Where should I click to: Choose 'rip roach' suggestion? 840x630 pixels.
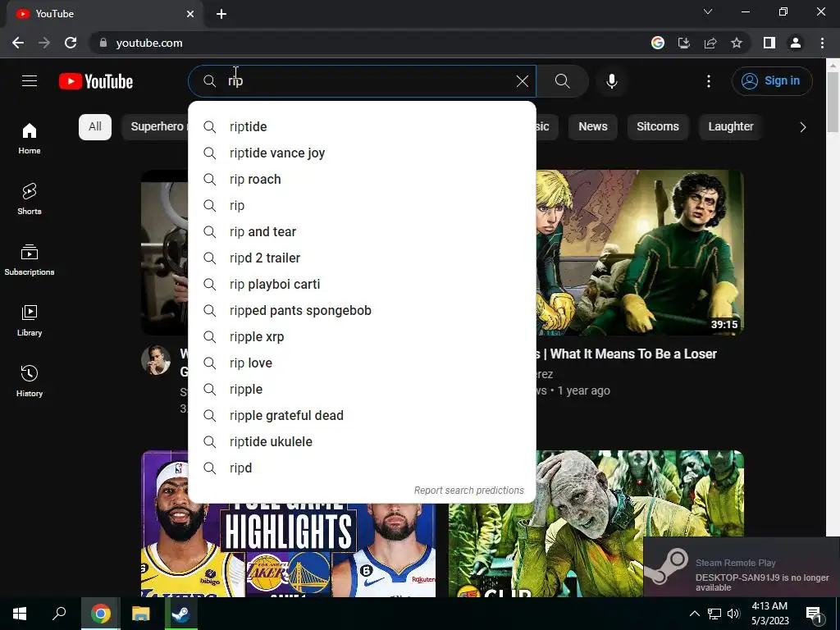tap(362, 180)
